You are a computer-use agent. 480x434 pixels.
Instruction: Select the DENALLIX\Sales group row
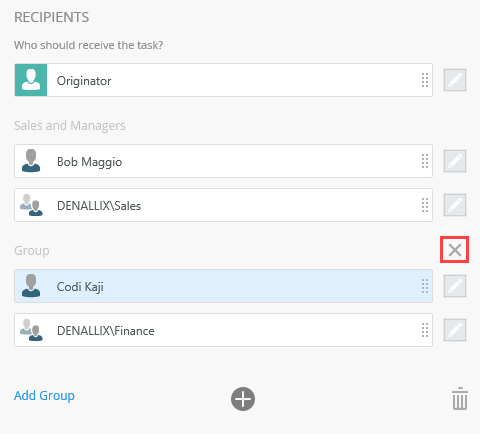tap(223, 205)
